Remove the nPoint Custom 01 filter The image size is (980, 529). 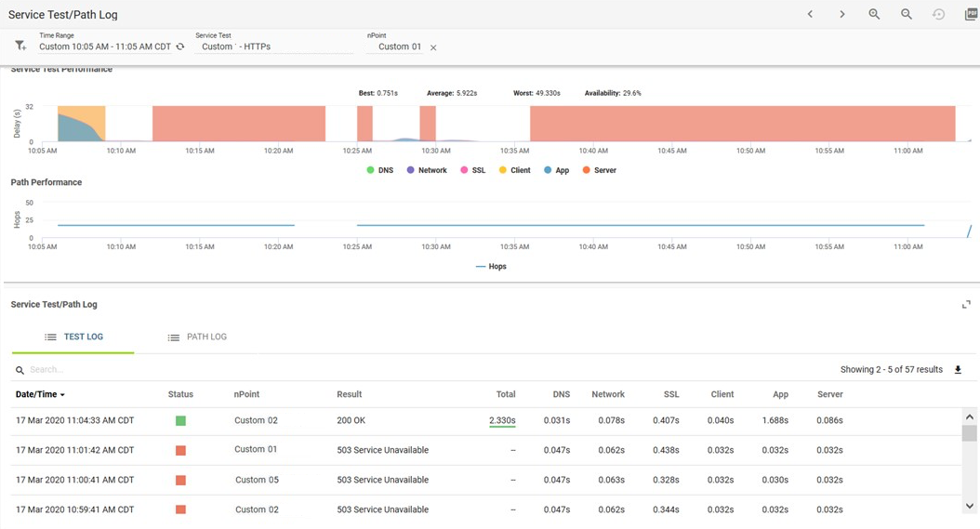433,47
